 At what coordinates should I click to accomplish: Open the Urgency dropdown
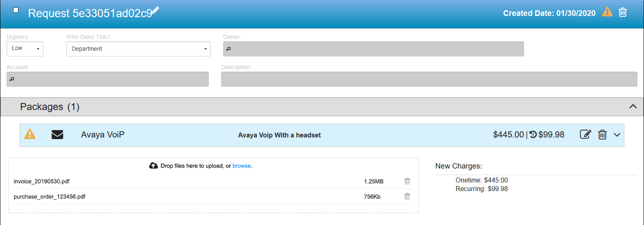tap(25, 49)
